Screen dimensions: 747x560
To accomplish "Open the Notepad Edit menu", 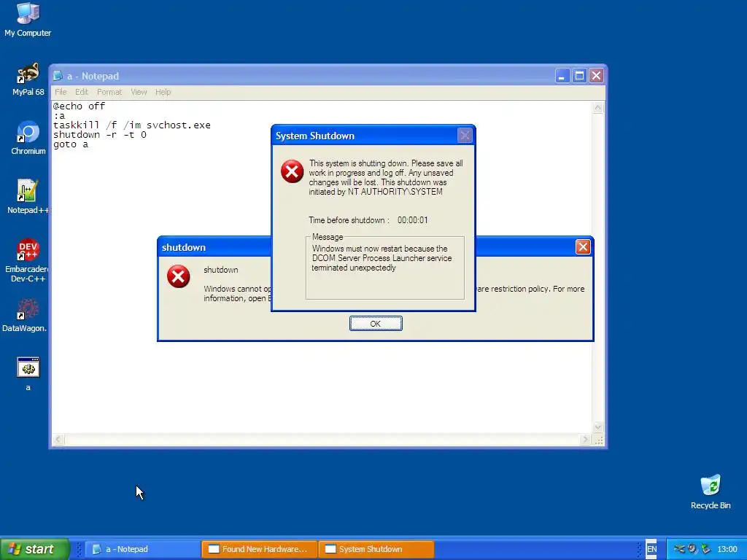I will [x=82, y=92].
